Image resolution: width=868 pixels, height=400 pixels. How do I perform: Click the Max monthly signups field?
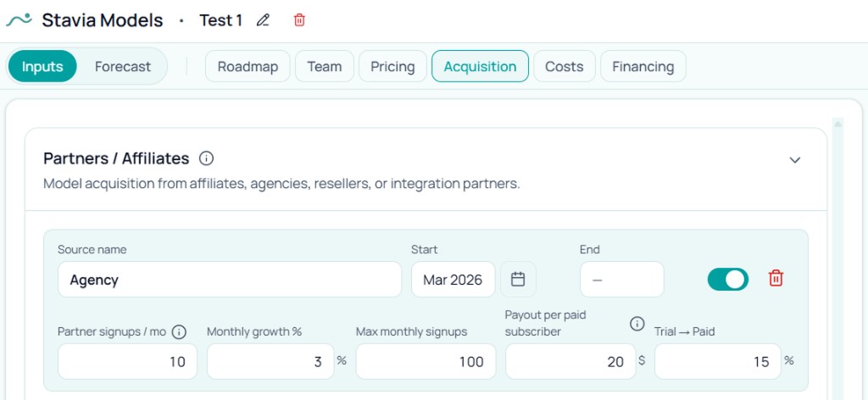[426, 361]
